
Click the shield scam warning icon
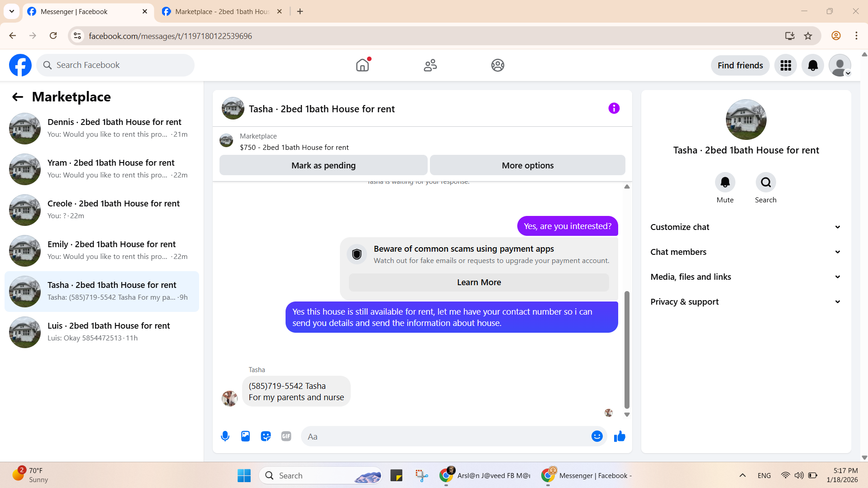(357, 254)
